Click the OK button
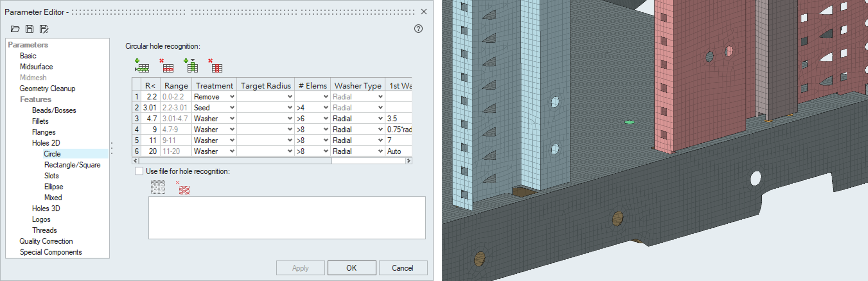This screenshot has height=281, width=868. pyautogui.click(x=352, y=268)
